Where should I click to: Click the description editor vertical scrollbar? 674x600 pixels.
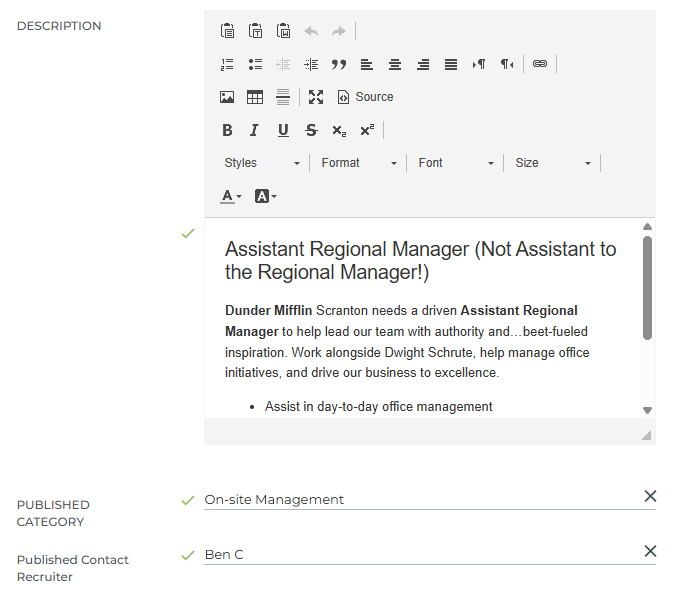pos(647,288)
